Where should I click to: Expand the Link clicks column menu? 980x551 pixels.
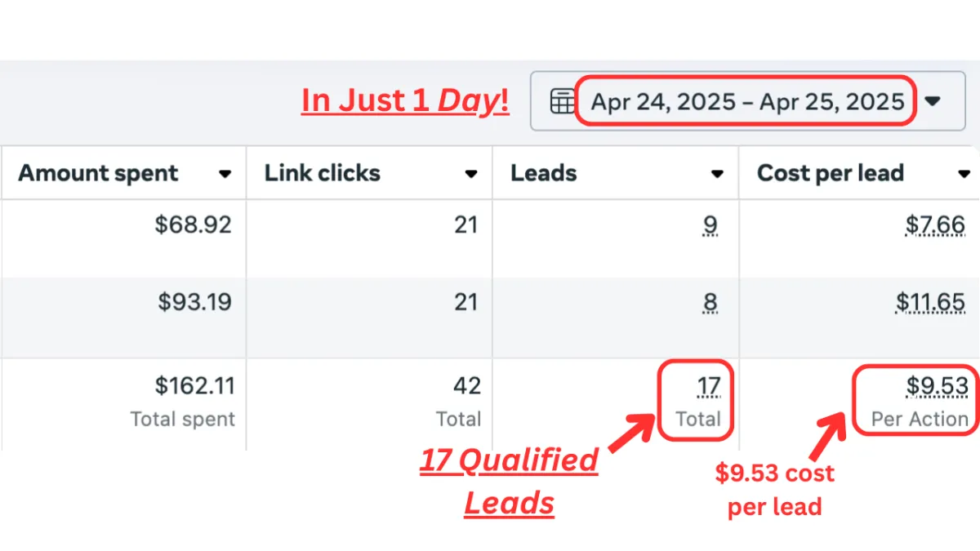pos(471,174)
